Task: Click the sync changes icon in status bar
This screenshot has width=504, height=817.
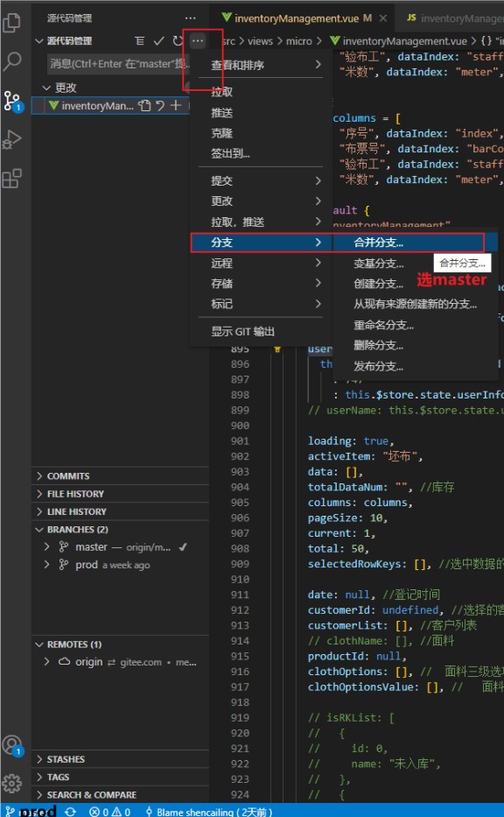Action: coord(70,811)
